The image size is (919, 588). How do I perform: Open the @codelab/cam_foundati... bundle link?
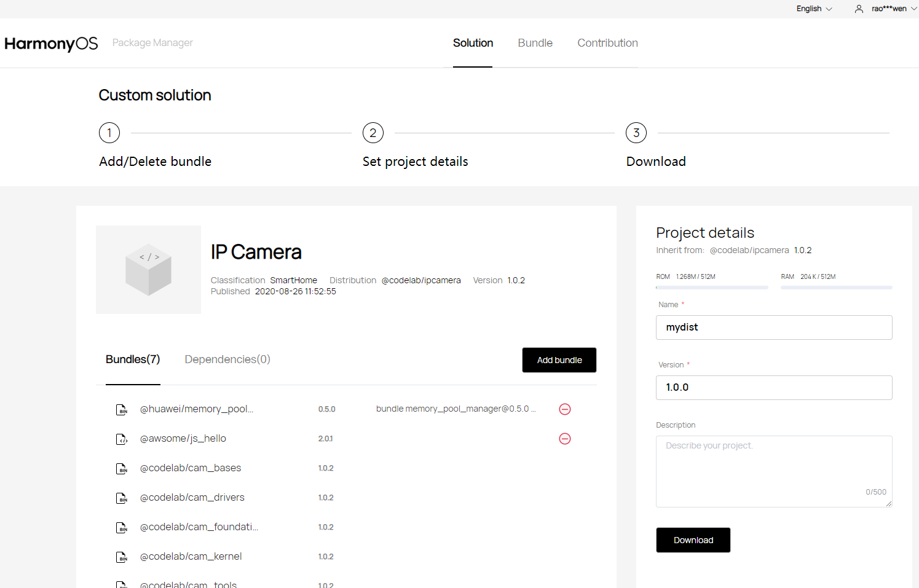coord(199,527)
